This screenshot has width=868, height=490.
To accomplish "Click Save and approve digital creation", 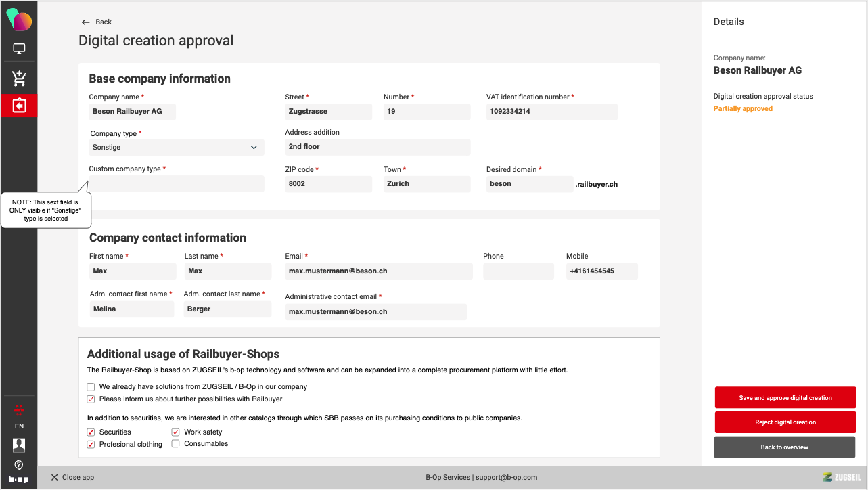I will pos(785,398).
